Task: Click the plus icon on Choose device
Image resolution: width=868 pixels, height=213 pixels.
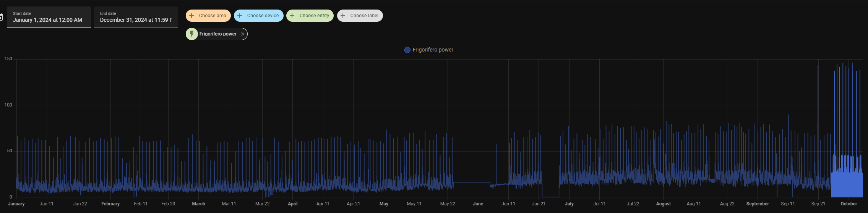Action: (240, 16)
